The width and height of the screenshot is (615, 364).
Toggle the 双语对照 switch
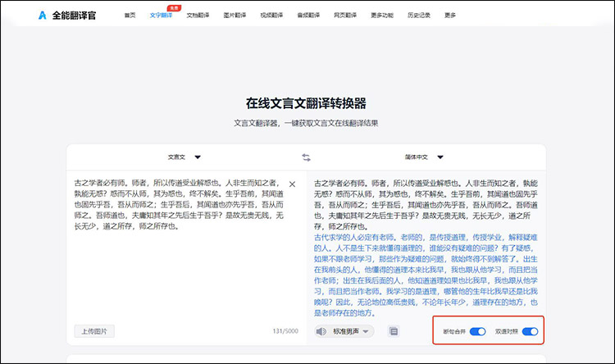(530, 331)
